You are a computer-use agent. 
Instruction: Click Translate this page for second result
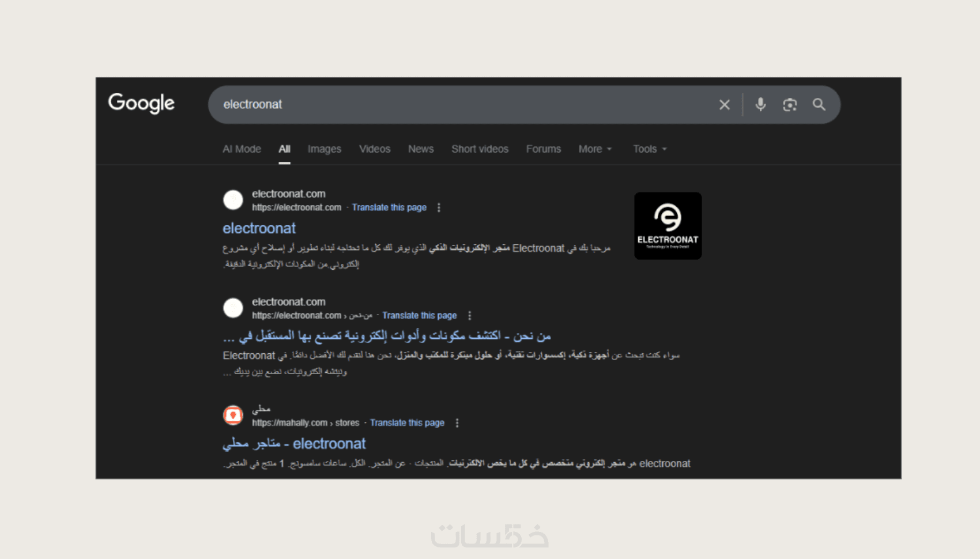(x=419, y=316)
